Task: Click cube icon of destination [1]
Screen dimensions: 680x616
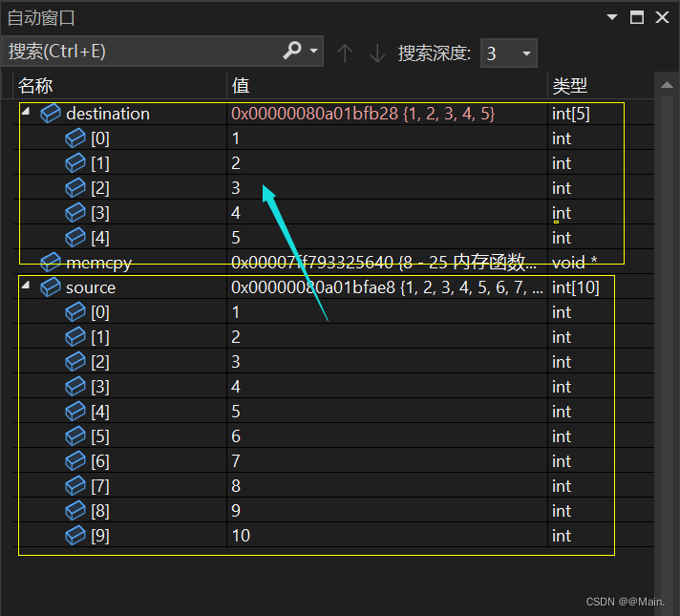Action: pos(75,162)
